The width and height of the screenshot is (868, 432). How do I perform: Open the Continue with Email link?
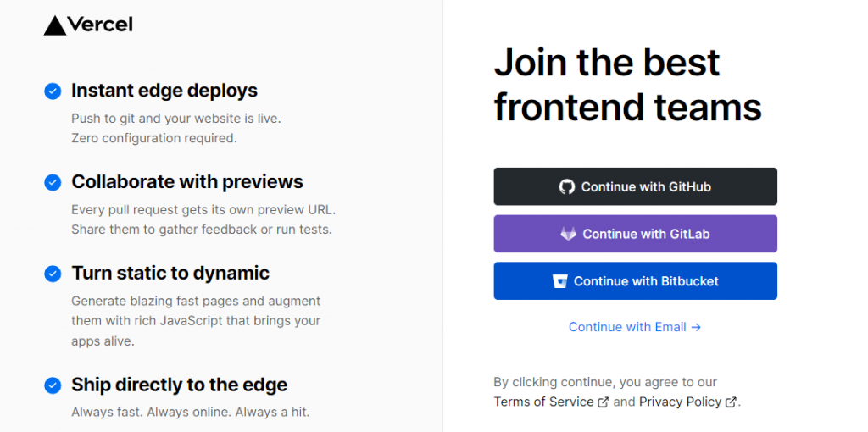(635, 327)
